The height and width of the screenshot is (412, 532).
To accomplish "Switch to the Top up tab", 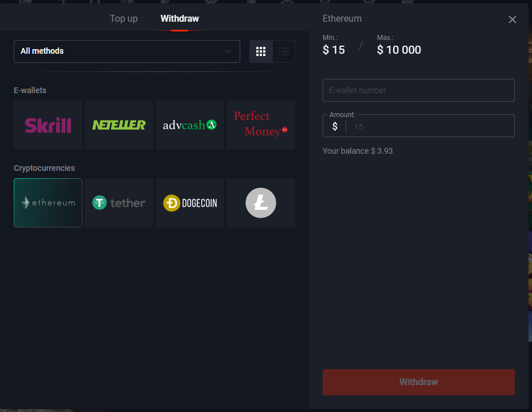I will 124,18.
